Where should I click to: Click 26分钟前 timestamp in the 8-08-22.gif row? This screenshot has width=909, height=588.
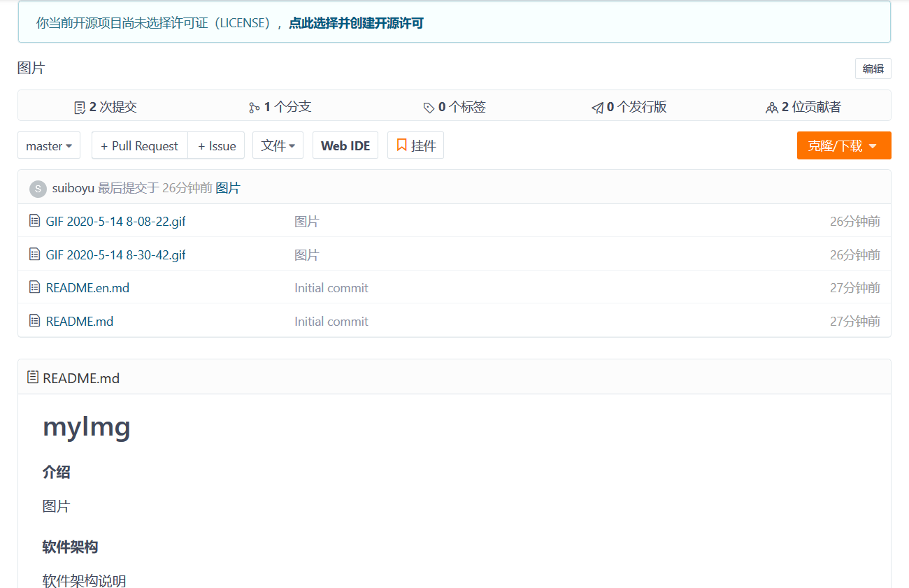(x=854, y=222)
